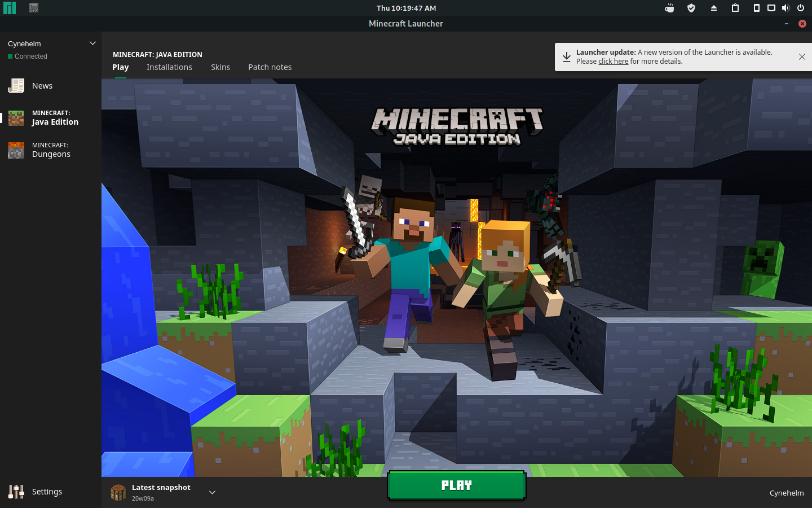The height and width of the screenshot is (508, 812).
Task: Toggle the coffee cup tray icon
Action: coord(669,8)
